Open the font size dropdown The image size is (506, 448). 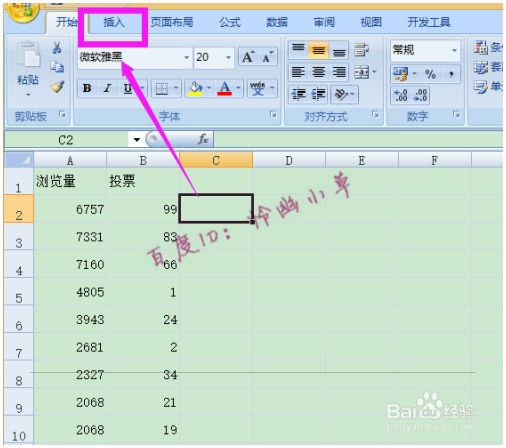[x=228, y=58]
